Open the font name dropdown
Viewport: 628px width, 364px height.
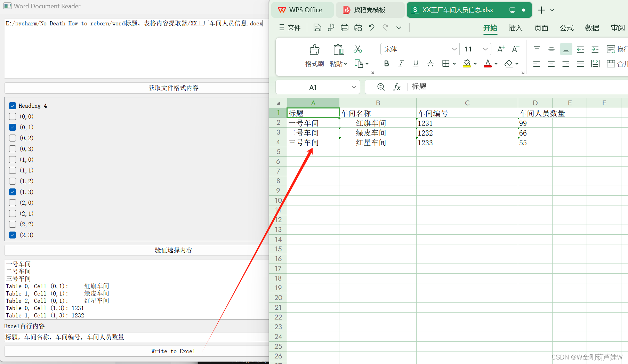pos(454,49)
